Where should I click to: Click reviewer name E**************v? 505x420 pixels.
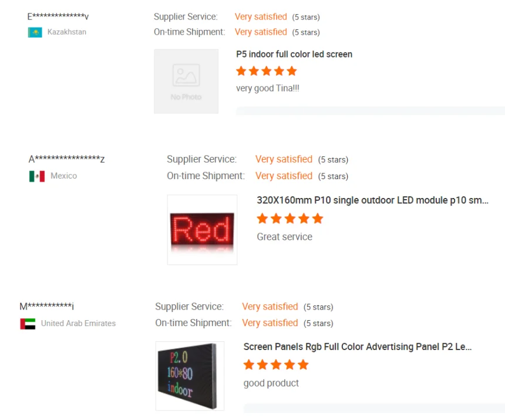point(58,16)
